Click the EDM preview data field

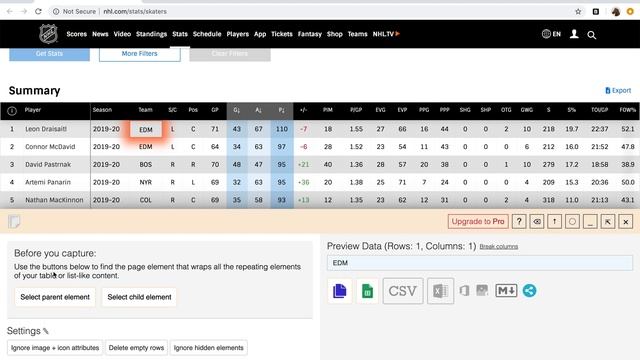point(480,263)
